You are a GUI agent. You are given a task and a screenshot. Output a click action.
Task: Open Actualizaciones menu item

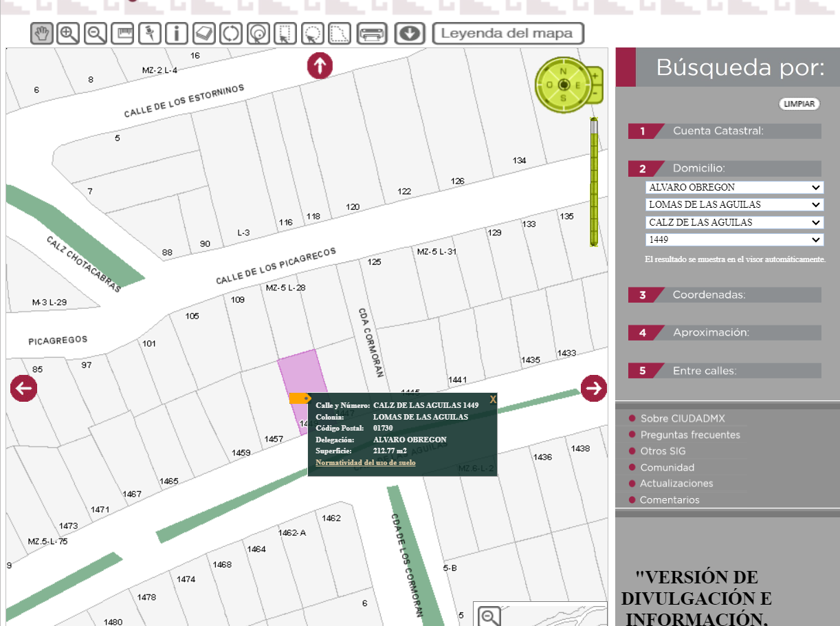coord(676,484)
